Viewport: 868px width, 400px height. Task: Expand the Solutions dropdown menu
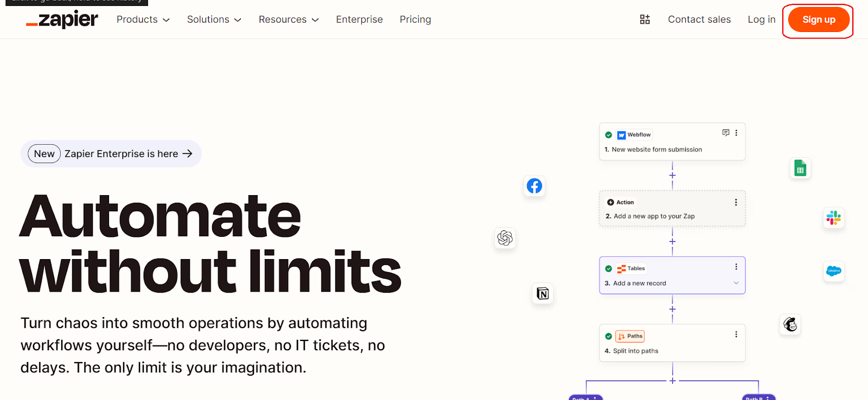coord(214,20)
